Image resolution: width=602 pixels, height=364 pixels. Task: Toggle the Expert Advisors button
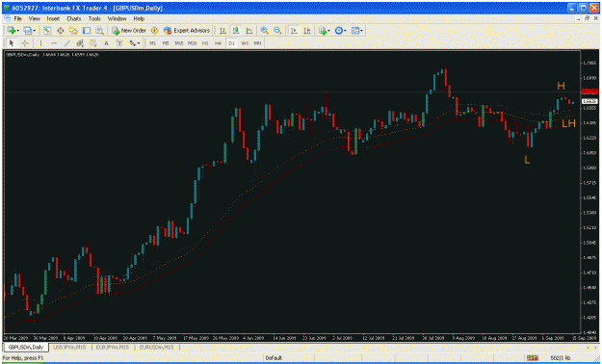pyautogui.click(x=187, y=31)
